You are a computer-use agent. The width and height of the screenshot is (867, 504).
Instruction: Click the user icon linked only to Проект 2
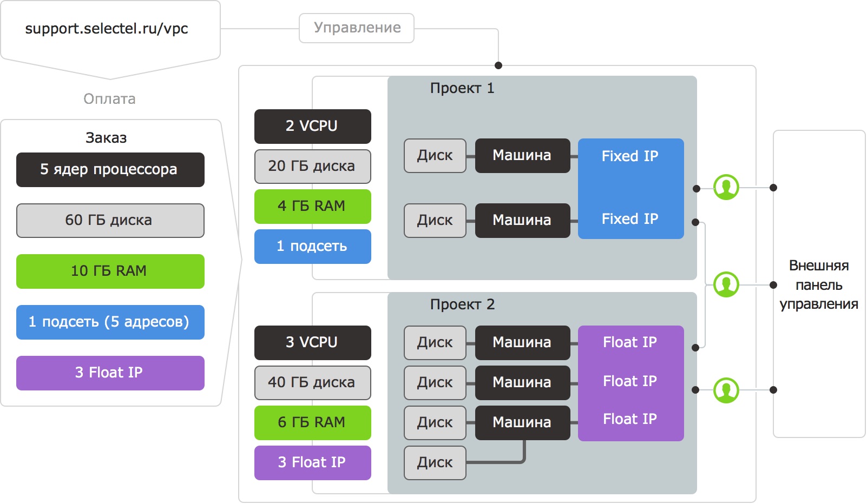[x=726, y=390]
